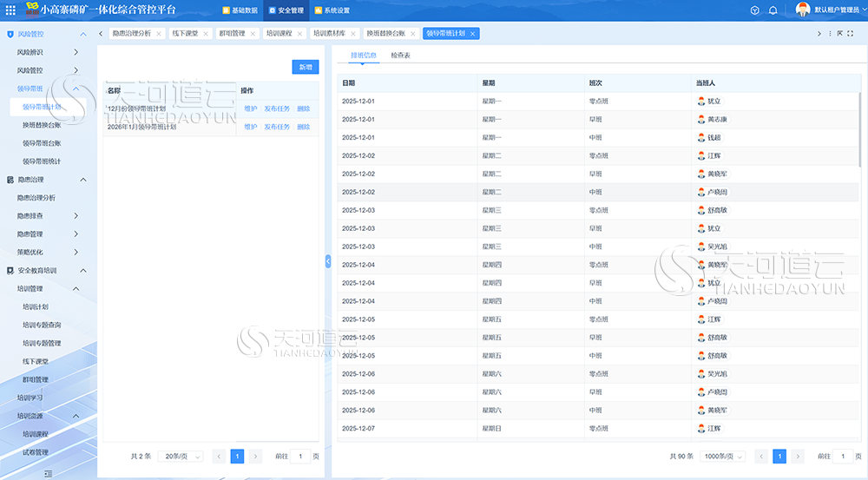Open 培训专题查询 in the sidebar
This screenshot has width=868, height=480.
click(x=42, y=325)
